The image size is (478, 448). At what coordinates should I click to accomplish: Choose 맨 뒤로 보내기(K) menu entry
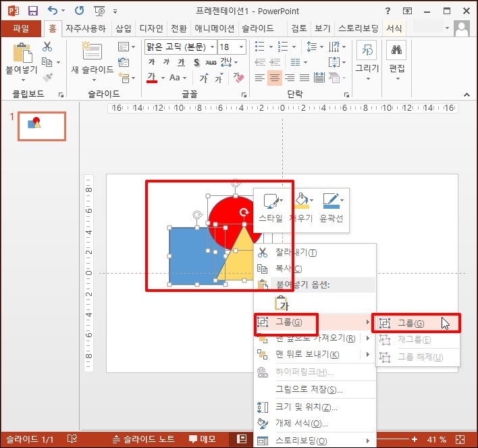[x=315, y=354]
